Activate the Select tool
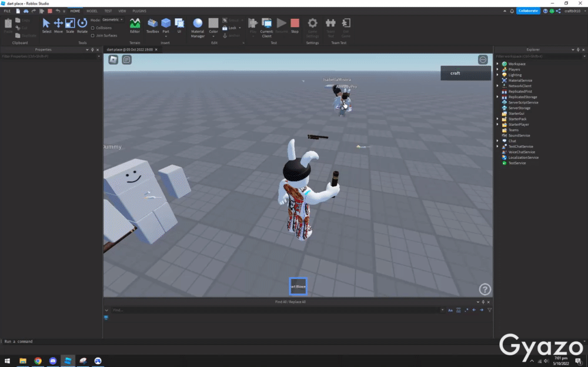This screenshot has height=367, width=588. [46, 25]
